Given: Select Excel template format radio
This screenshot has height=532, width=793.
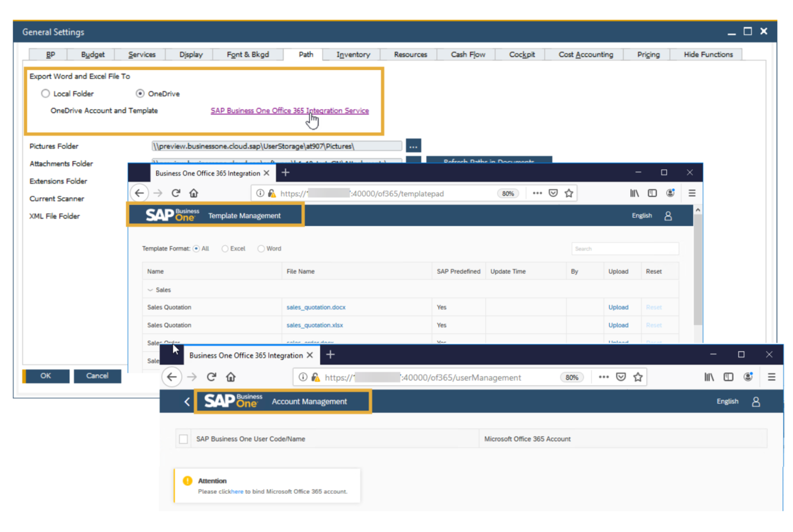Looking at the screenshot, I should click(x=225, y=249).
